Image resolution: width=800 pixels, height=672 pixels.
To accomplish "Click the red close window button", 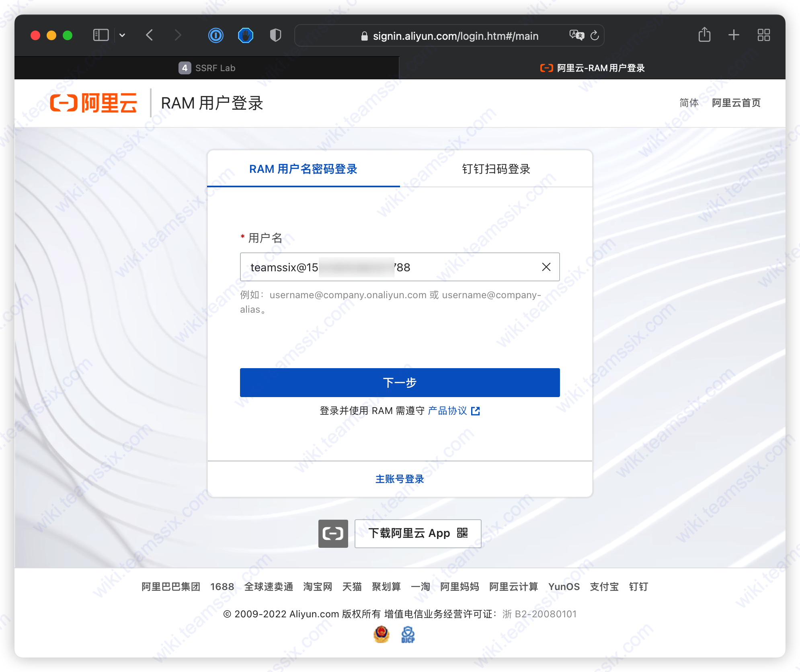I will [35, 35].
